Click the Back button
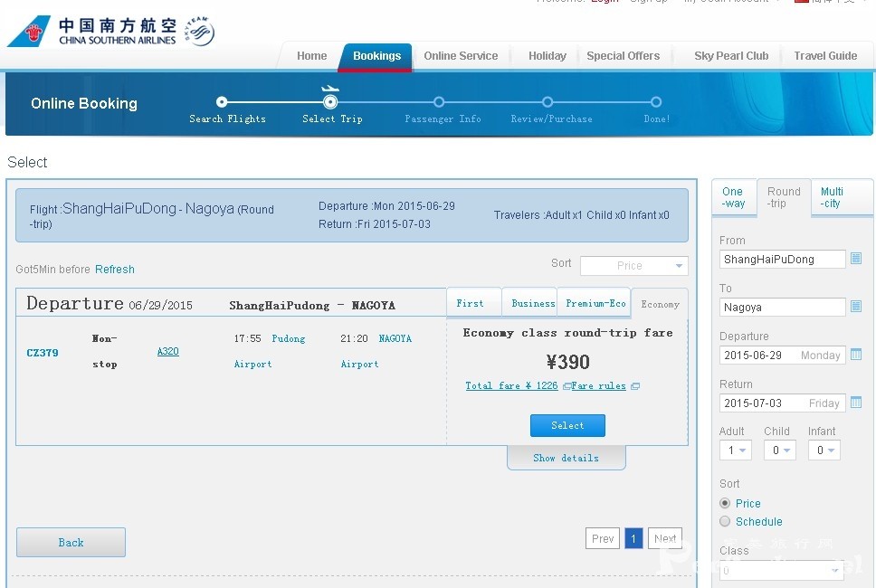 71,542
